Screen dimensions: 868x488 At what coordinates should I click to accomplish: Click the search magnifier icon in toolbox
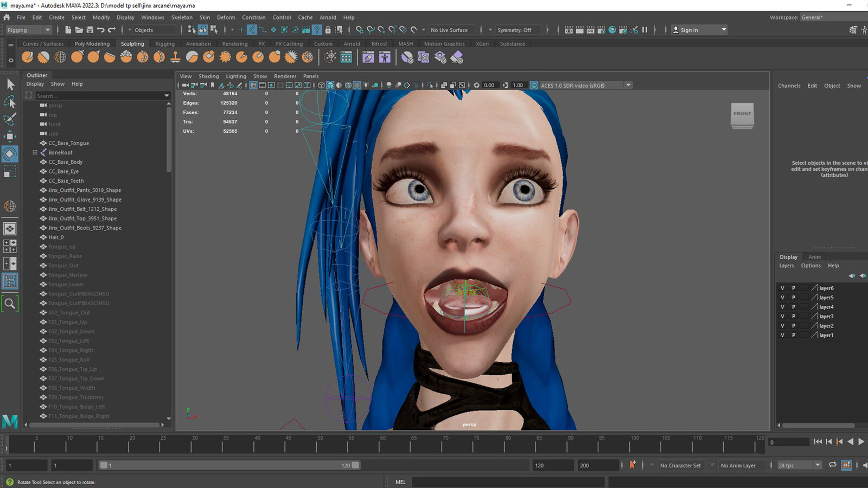[x=10, y=304]
